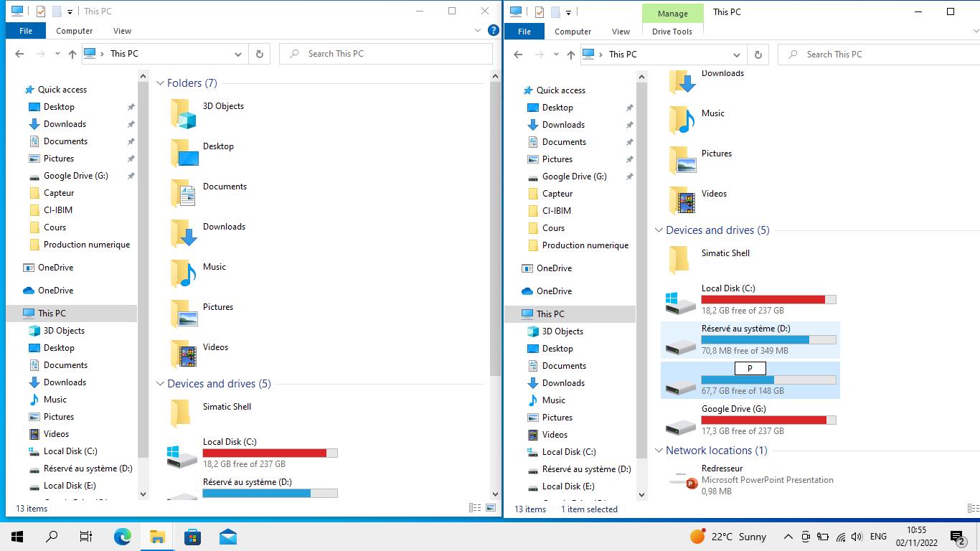Click the Refresh button in left window

coord(259,54)
